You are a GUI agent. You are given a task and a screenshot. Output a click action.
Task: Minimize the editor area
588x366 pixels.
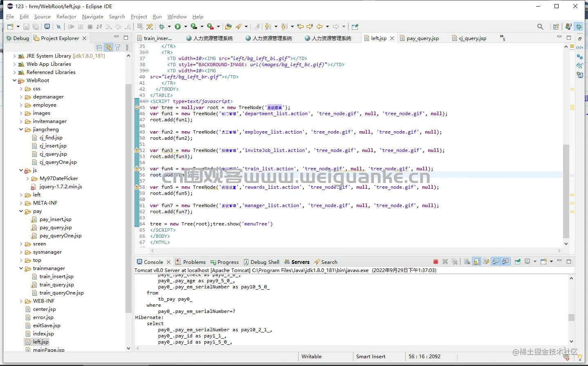click(559, 37)
